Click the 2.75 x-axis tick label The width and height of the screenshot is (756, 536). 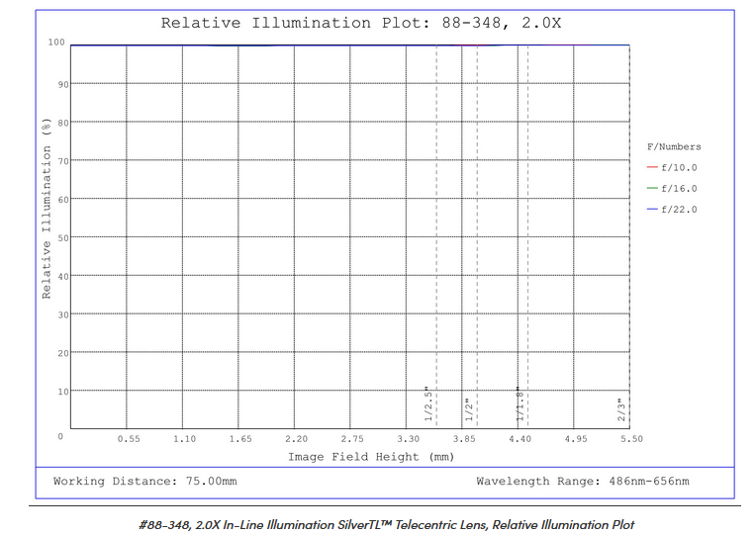point(352,439)
